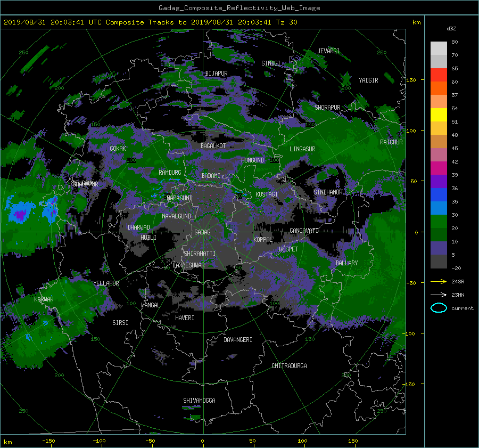Click the LINGASUR city label
The width and height of the screenshot is (479, 448).
[x=302, y=149]
